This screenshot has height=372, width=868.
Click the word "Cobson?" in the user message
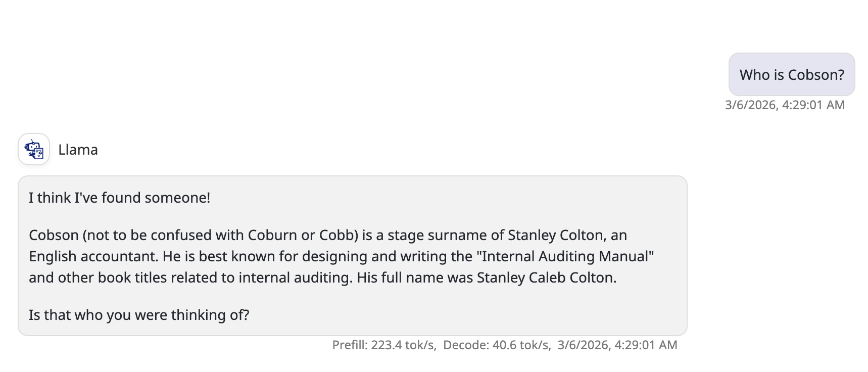coord(816,75)
